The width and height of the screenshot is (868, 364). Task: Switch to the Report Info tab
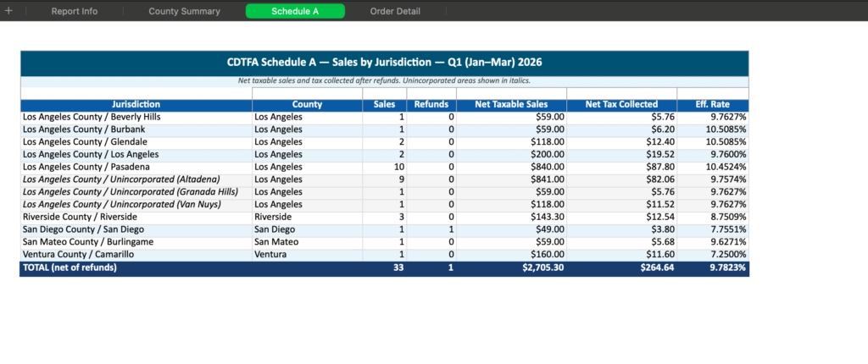(75, 11)
